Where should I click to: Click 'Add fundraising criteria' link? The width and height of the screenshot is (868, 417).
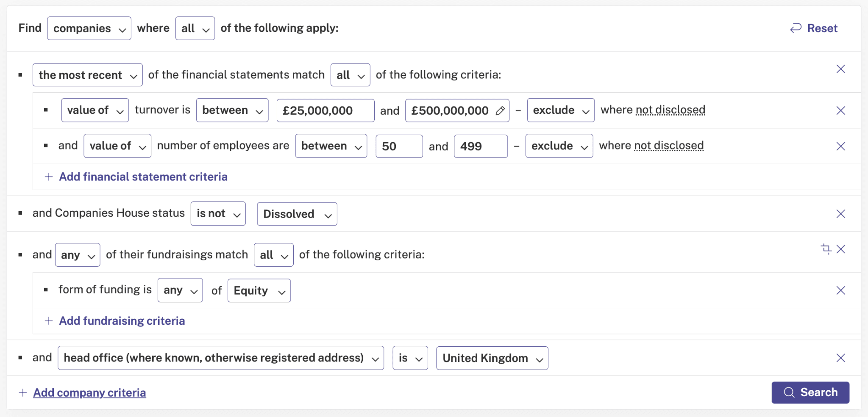[x=122, y=321]
